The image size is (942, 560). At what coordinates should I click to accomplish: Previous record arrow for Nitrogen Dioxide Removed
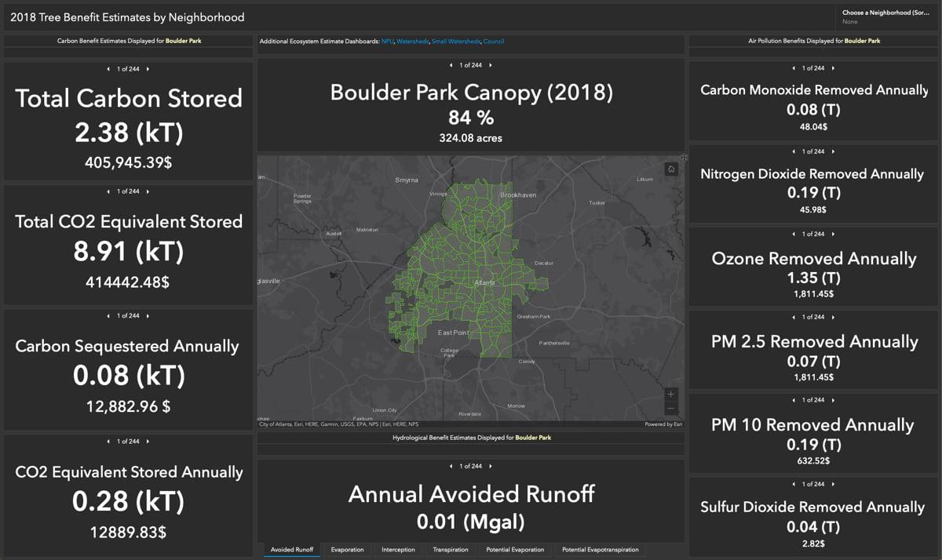click(x=795, y=151)
